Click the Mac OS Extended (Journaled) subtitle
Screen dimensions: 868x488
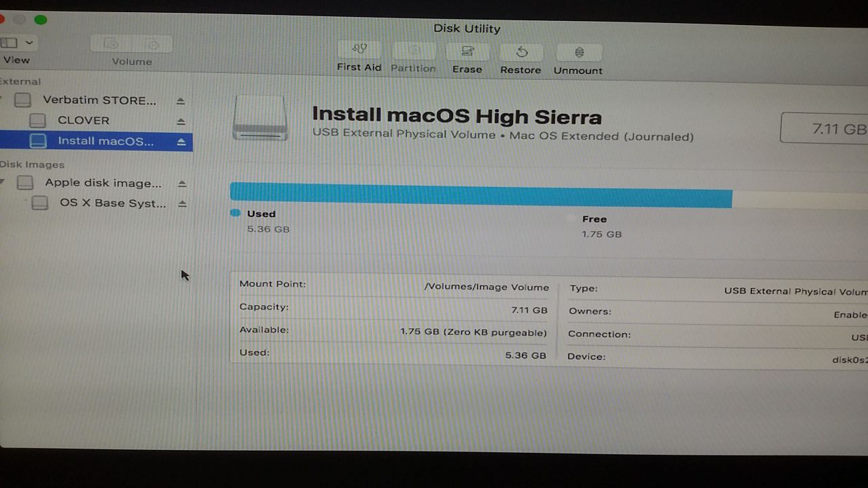tap(601, 136)
